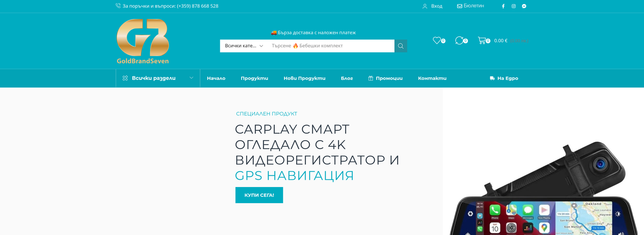
Task: Open the shopping cart icon
Action: pos(482,40)
